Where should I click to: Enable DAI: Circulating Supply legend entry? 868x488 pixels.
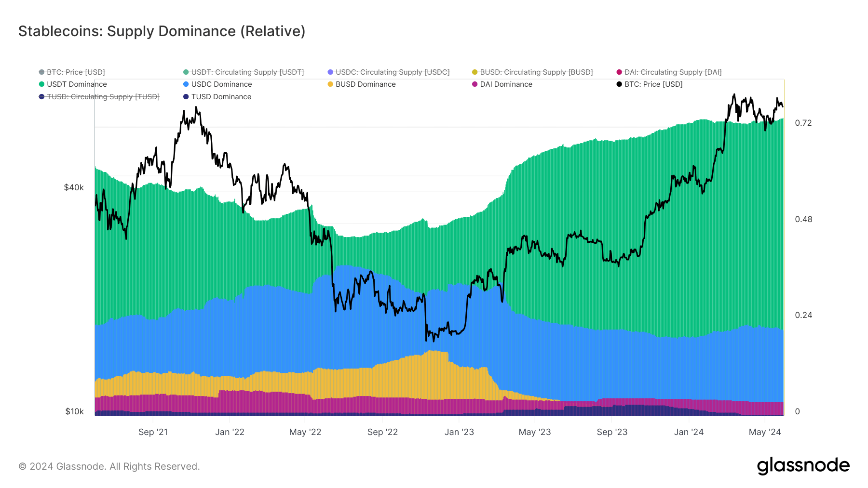tap(673, 72)
